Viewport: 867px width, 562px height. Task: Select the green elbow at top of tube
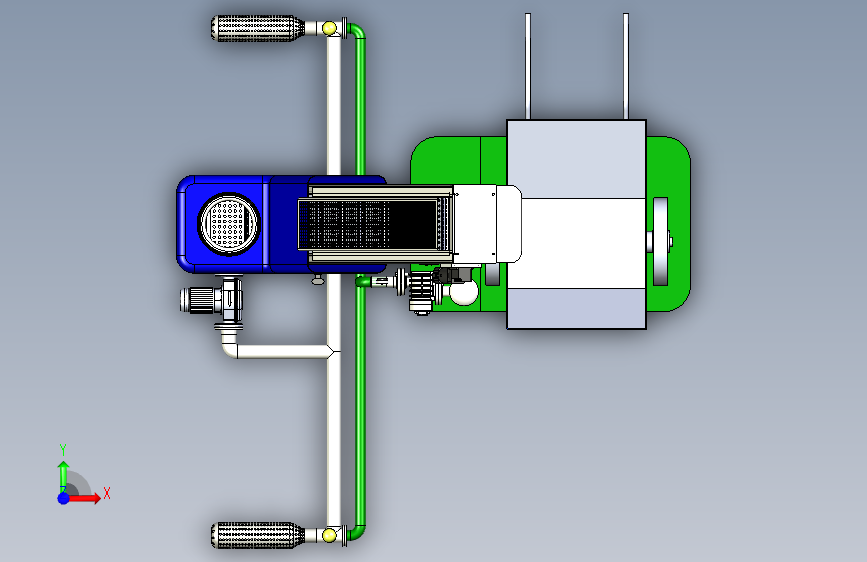coord(357,30)
